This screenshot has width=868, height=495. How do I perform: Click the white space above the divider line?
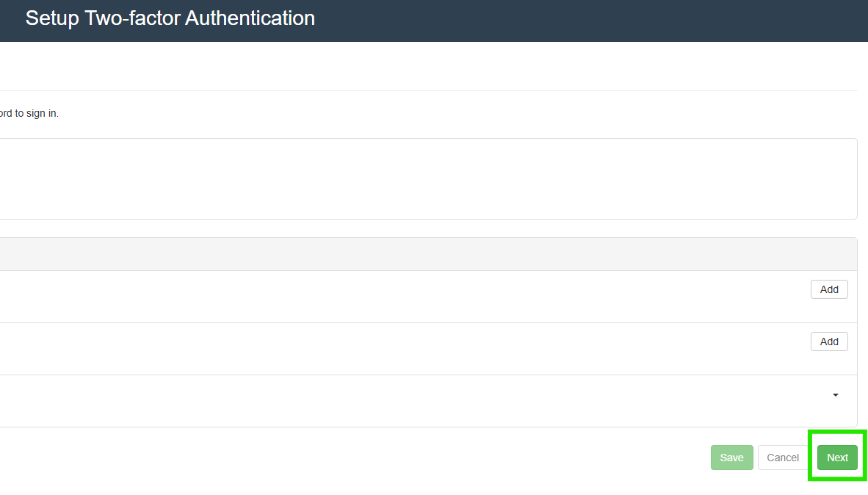[x=426, y=68]
